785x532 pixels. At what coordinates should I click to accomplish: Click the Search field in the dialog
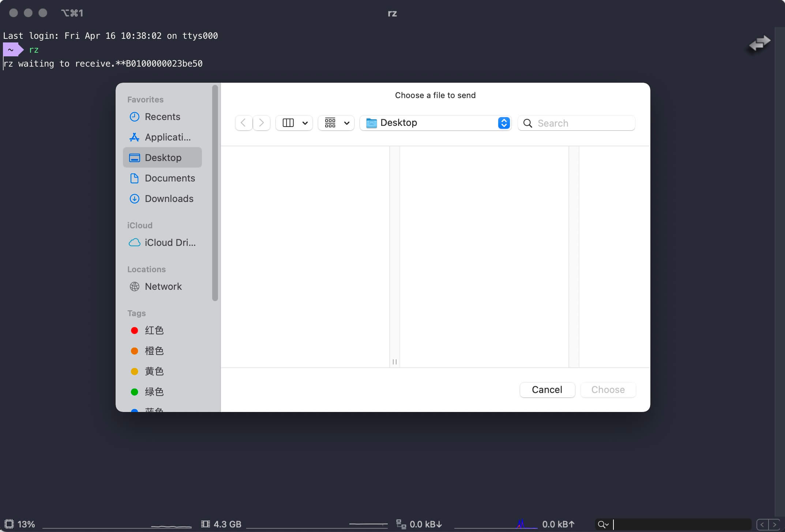(x=576, y=123)
